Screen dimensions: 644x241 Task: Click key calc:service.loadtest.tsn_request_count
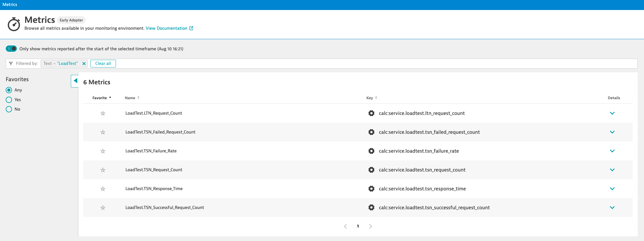422,170
